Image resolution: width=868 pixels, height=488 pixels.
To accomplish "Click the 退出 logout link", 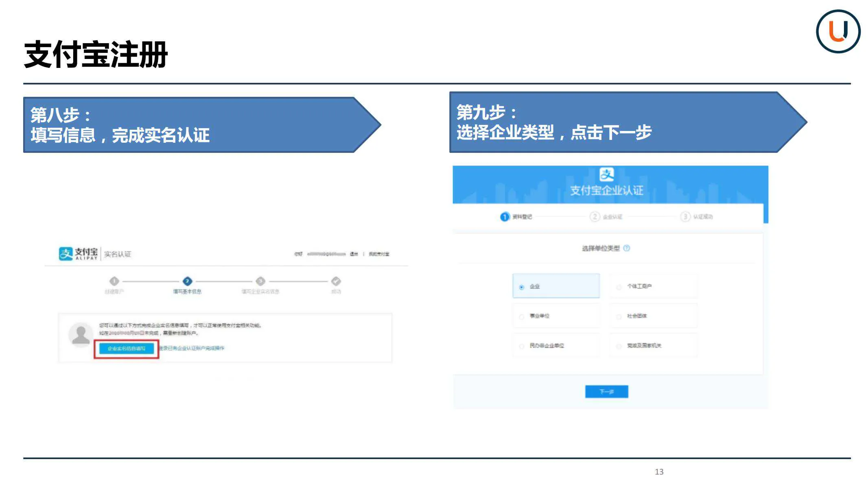I will pos(354,253).
